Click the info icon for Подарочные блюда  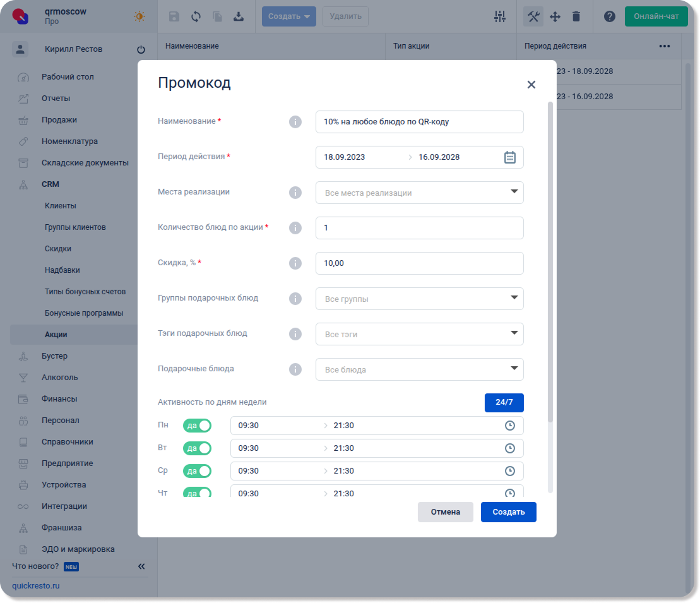click(x=295, y=369)
